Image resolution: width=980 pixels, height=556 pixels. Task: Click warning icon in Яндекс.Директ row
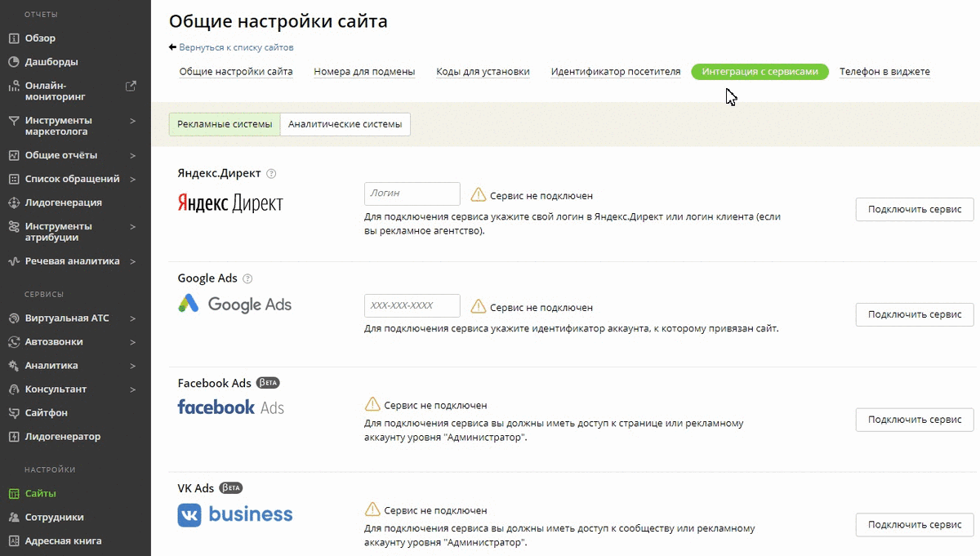coord(478,195)
